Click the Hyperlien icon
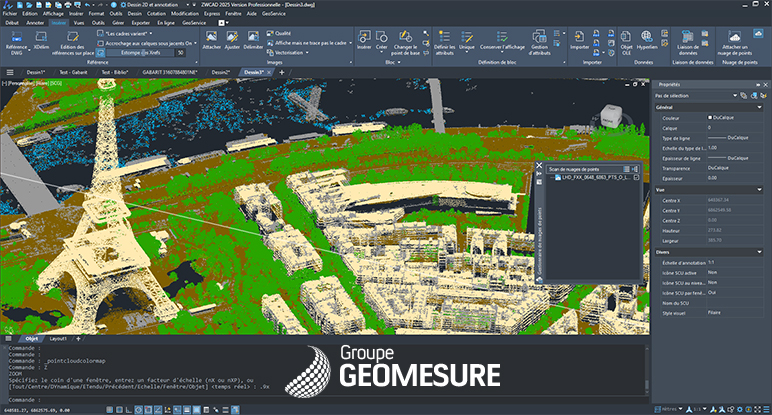This screenshot has height=415, width=772. pos(646,37)
